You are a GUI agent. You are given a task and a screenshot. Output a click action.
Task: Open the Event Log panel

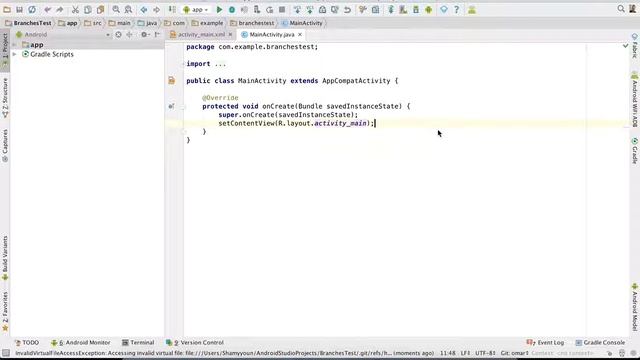pyautogui.click(x=545, y=342)
